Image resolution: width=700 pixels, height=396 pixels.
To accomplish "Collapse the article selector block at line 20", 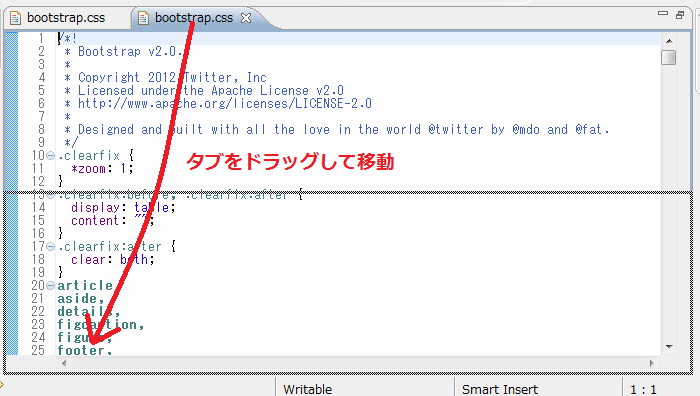I will tap(50, 285).
